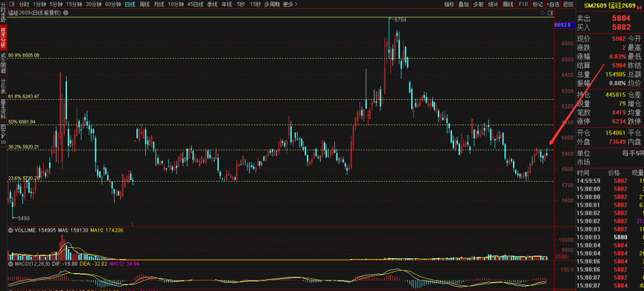Select the 60分钟 timeframe

click(113, 4)
